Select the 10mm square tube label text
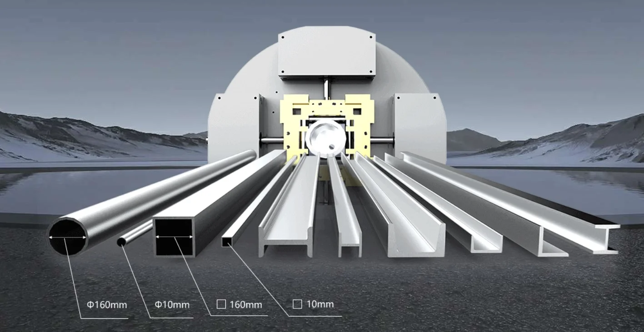Screen dimensions: 644x332 point(320,304)
